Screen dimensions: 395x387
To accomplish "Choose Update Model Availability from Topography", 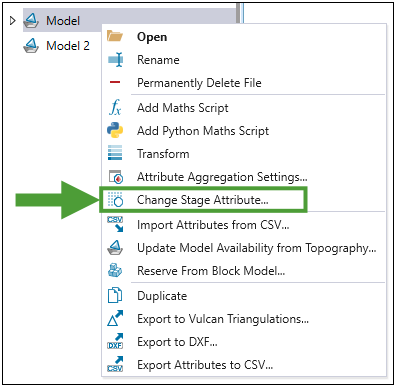I will click(x=256, y=248).
